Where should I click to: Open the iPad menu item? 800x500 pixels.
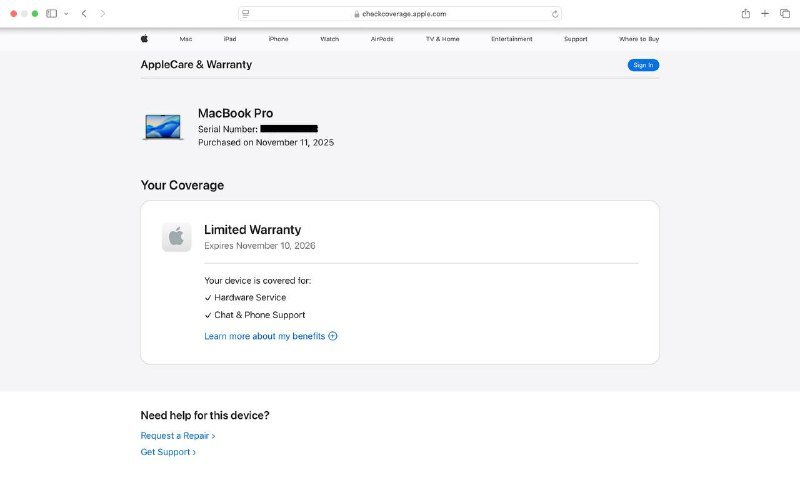[x=230, y=39]
